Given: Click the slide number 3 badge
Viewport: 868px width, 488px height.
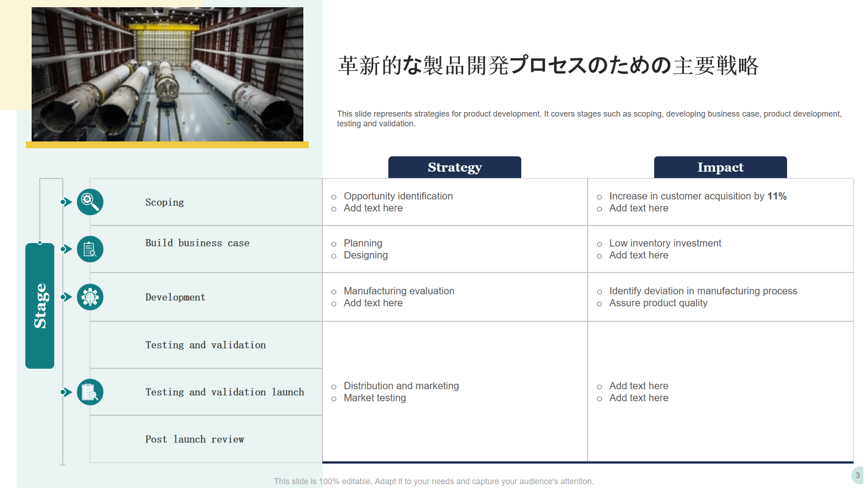Looking at the screenshot, I should pyautogui.click(x=858, y=475).
